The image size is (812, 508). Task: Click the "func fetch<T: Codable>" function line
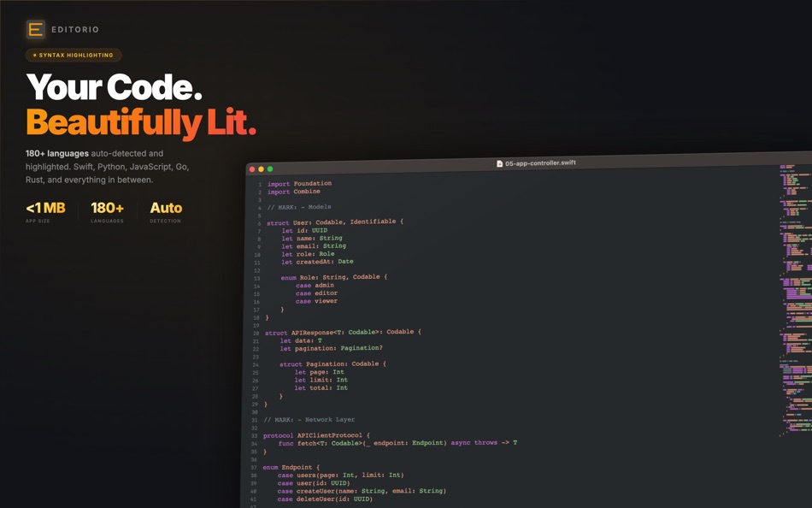[x=397, y=443]
